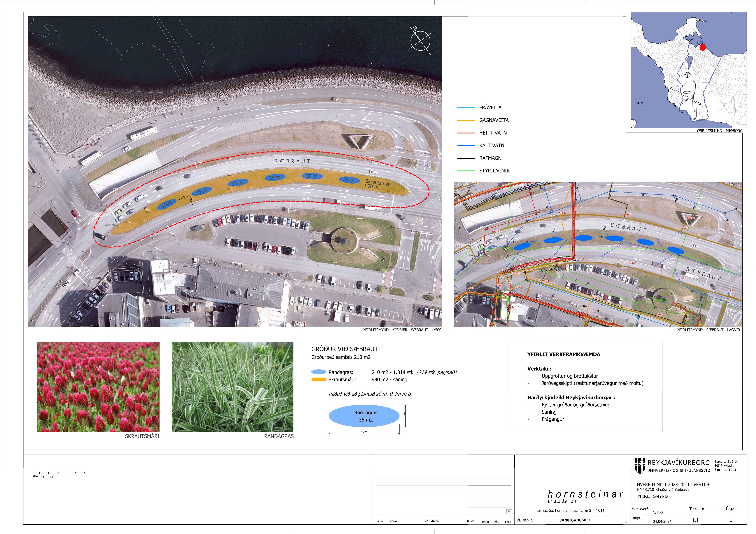Click the blue Randagras legend swatch
Screen dimensions: 756x534
pyautogui.click(x=318, y=372)
